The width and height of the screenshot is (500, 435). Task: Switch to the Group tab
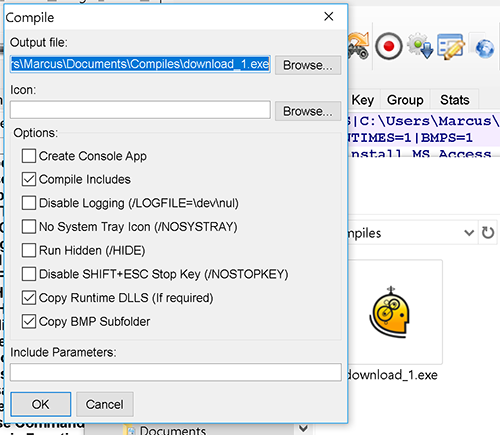[405, 100]
